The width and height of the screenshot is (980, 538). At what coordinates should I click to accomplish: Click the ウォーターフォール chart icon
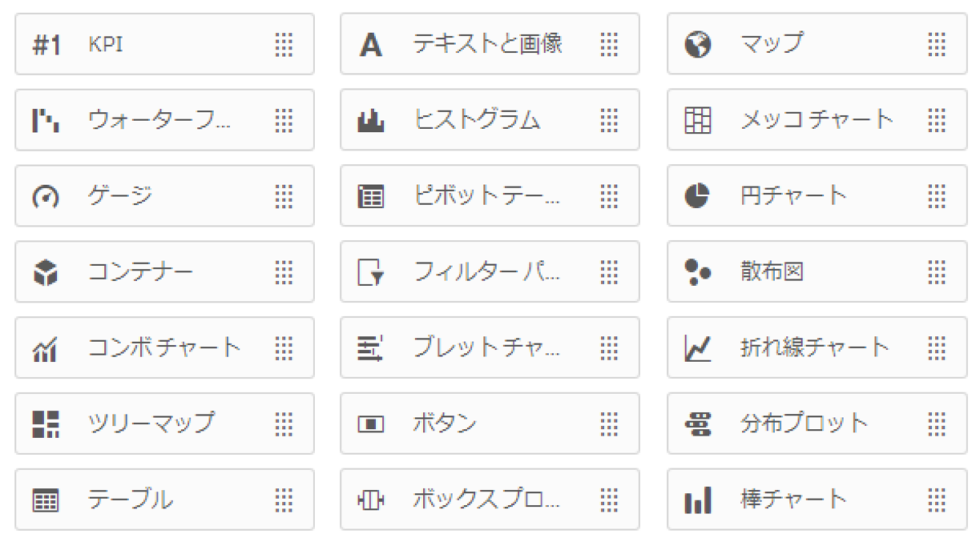44,120
